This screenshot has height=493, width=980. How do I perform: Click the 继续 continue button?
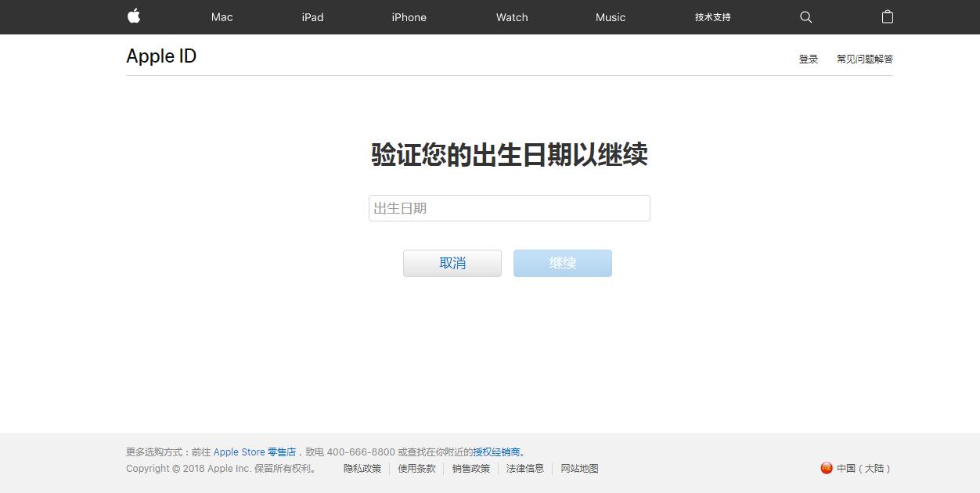(x=563, y=263)
